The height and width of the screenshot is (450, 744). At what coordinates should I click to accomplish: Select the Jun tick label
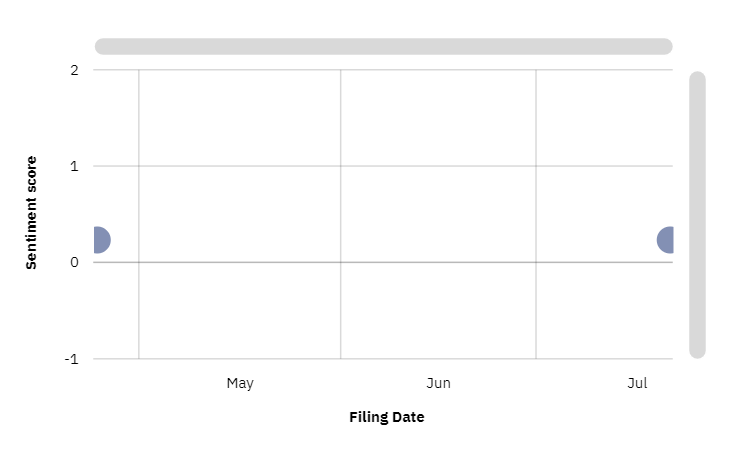438,383
